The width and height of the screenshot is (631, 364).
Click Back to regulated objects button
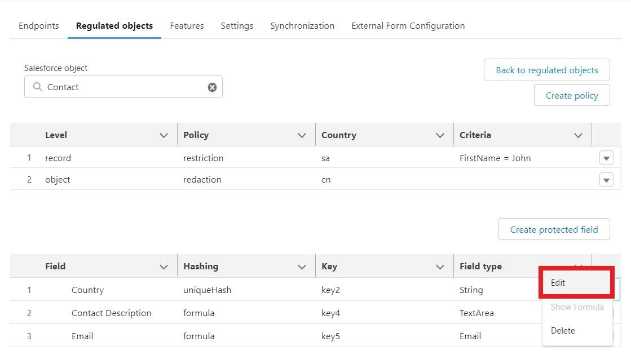tap(546, 70)
